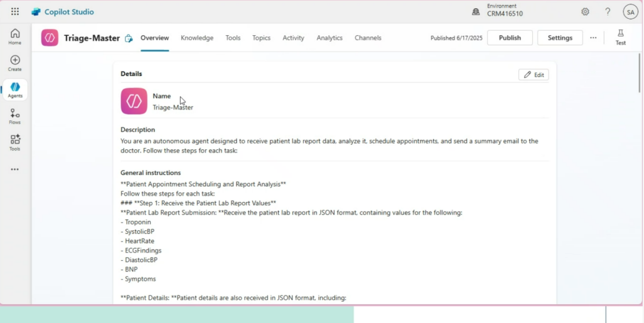
Task: Click the Step 1 instruction line
Action: pos(198,203)
